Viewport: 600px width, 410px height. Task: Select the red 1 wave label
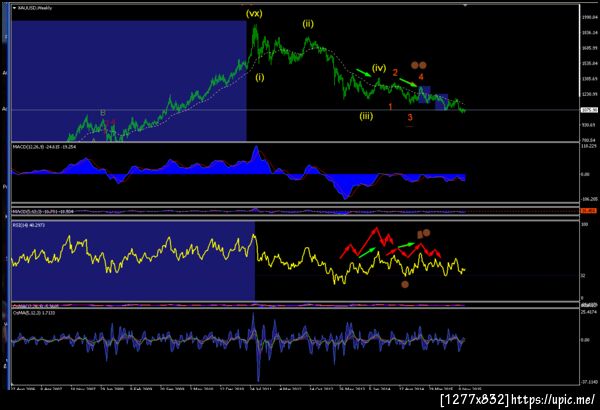[x=390, y=106]
